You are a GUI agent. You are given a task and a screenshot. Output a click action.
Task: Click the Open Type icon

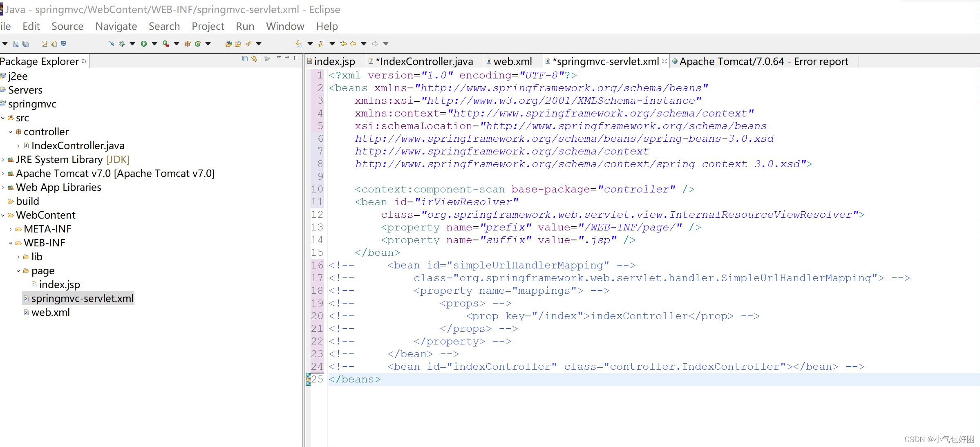coord(228,44)
